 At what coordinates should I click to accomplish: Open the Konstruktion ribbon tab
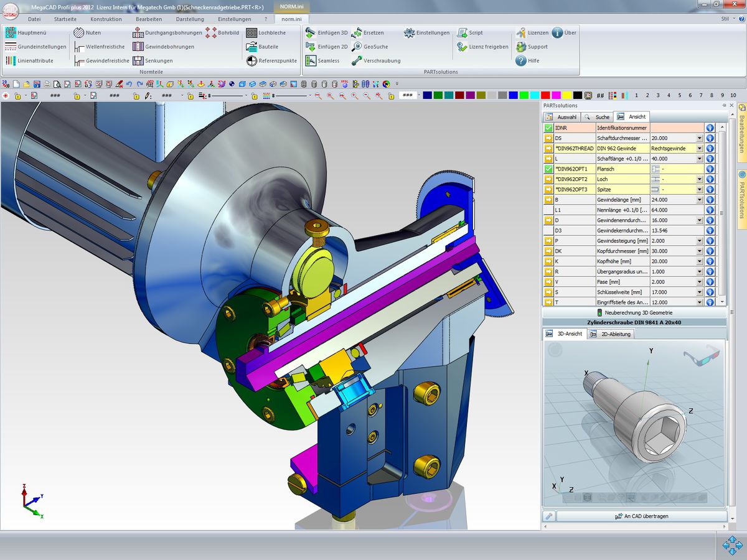(x=106, y=19)
